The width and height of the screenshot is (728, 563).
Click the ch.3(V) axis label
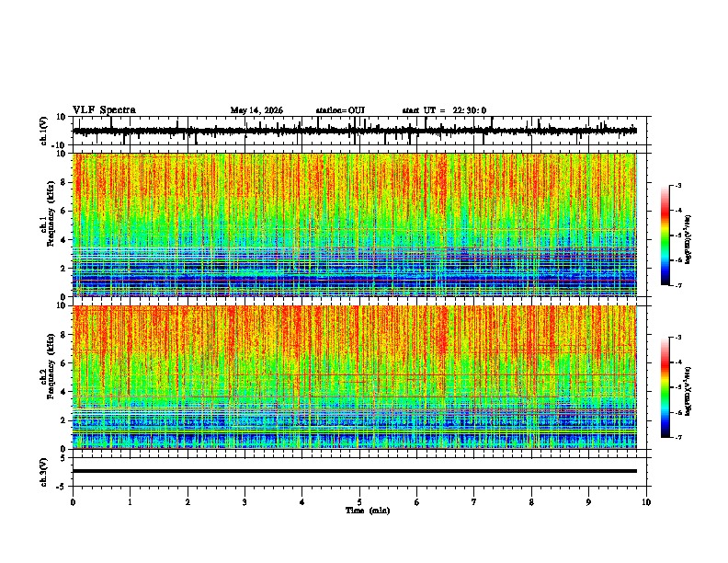tap(44, 472)
